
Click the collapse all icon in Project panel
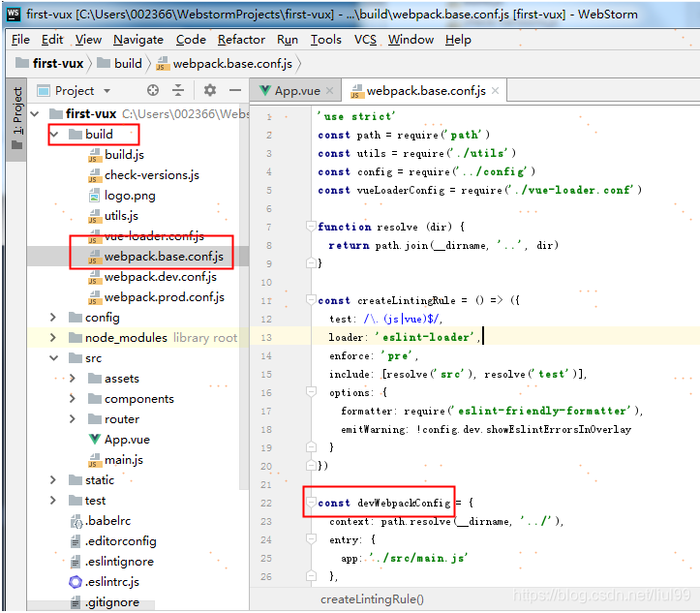pos(178,90)
